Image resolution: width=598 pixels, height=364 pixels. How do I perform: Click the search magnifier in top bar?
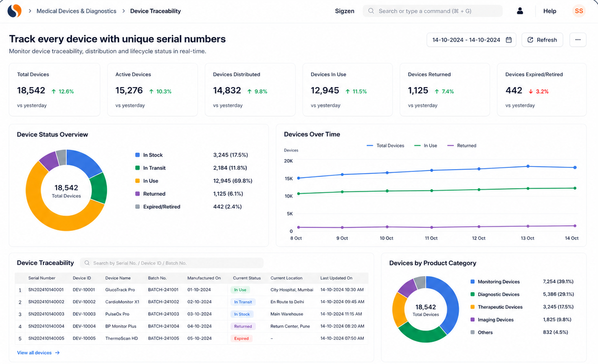click(371, 11)
